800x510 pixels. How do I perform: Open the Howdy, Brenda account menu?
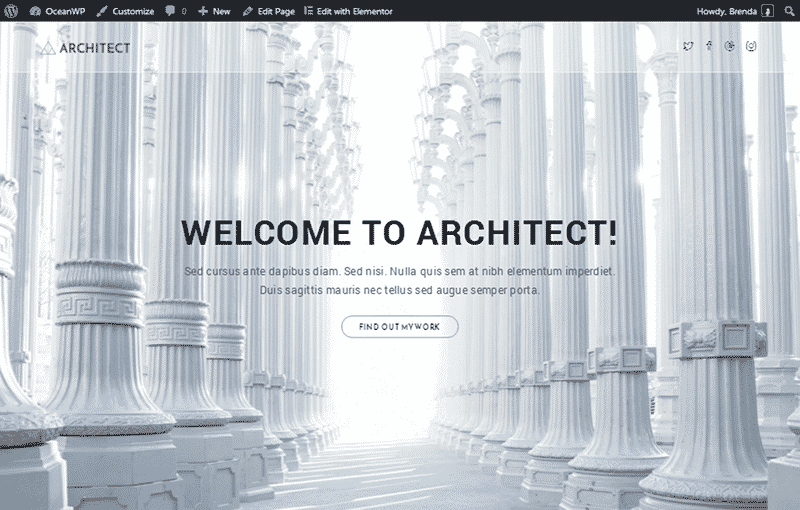coord(735,11)
